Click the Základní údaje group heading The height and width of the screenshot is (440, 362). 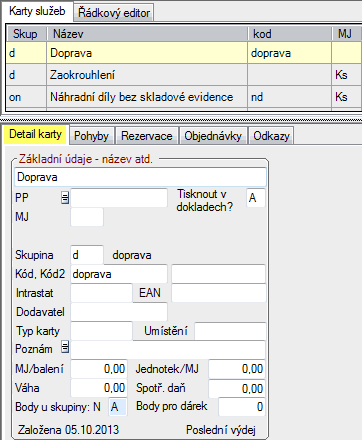pos(86,159)
